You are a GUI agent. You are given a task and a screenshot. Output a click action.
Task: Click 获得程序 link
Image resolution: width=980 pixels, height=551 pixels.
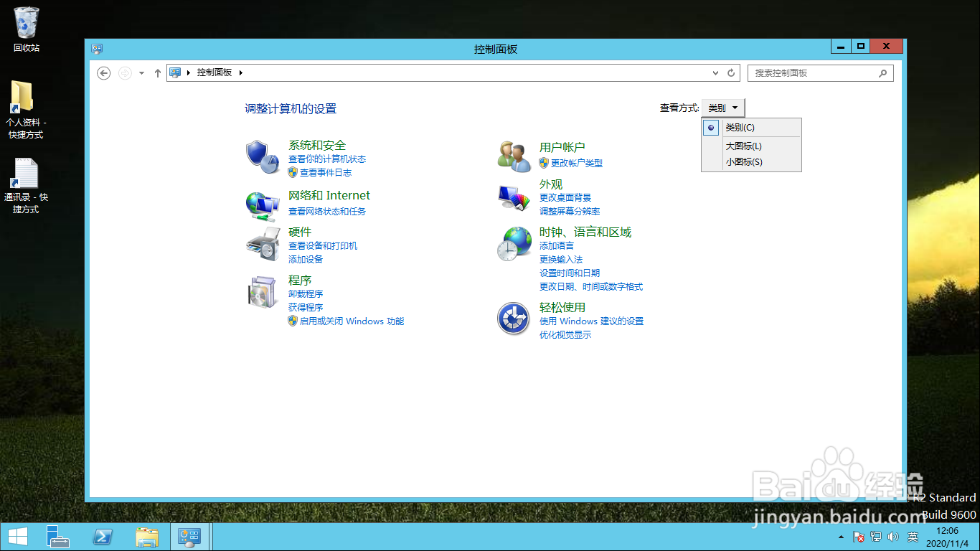pyautogui.click(x=306, y=308)
